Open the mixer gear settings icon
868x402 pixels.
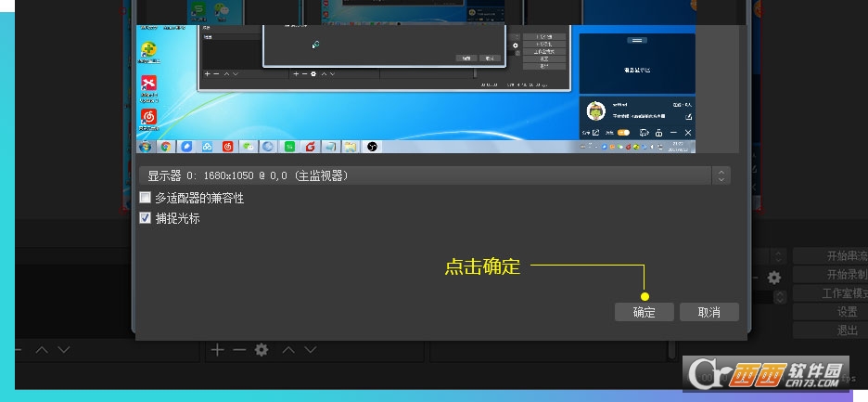773,277
